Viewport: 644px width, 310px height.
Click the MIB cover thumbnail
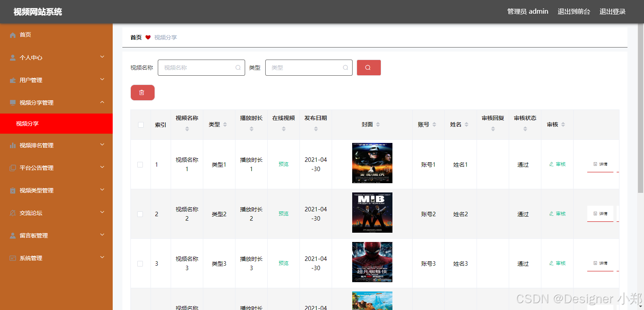372,213
